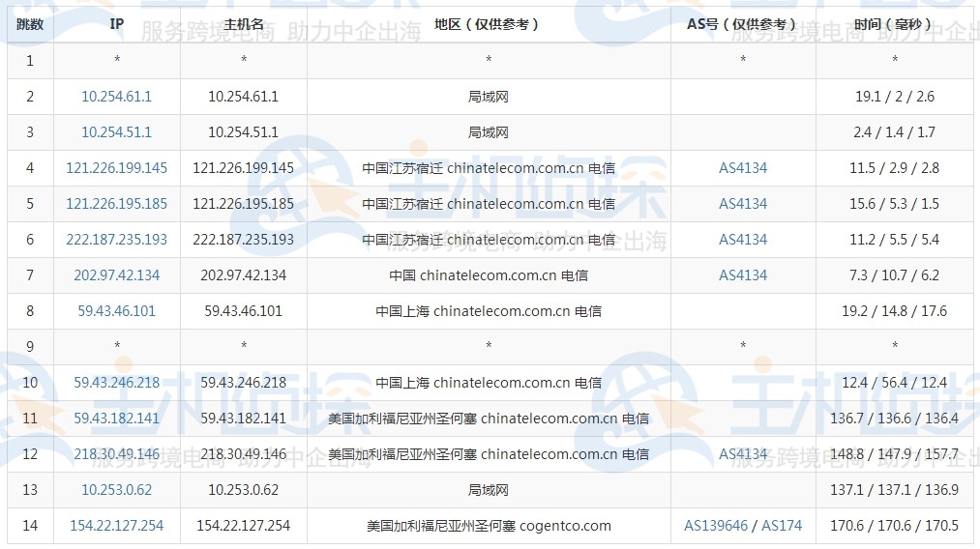Click the IP column header

pos(117,24)
